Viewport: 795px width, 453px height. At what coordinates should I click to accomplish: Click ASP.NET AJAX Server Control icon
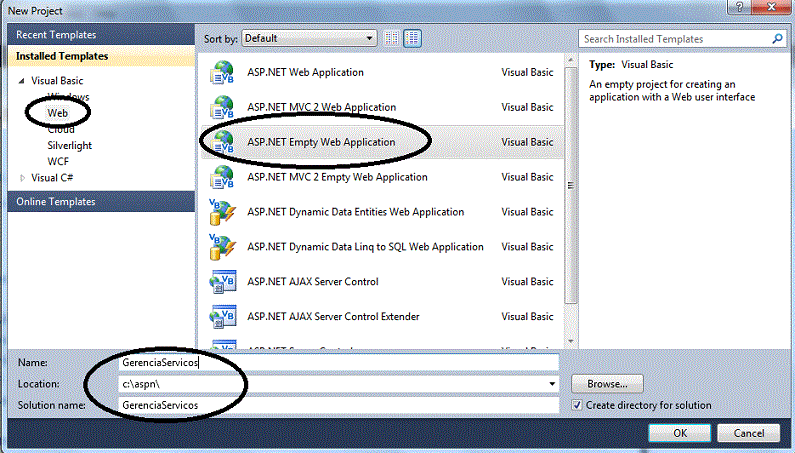click(x=222, y=282)
